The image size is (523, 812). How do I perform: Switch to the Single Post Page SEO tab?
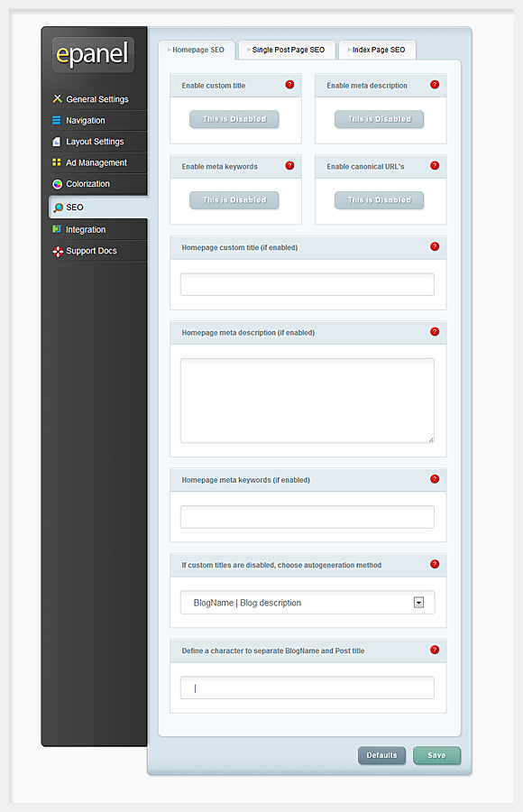287,50
